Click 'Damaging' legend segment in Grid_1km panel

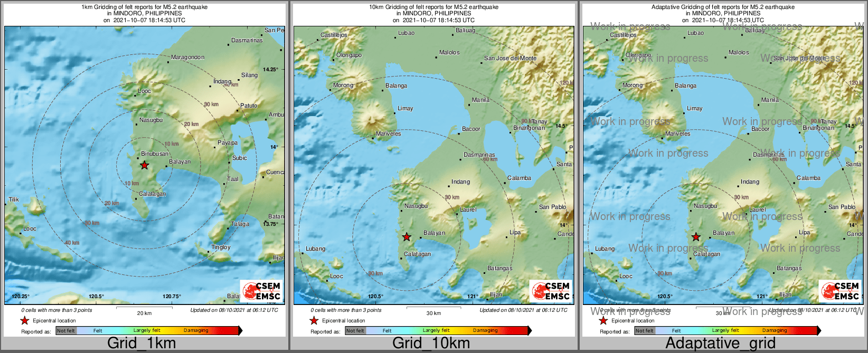196,330
